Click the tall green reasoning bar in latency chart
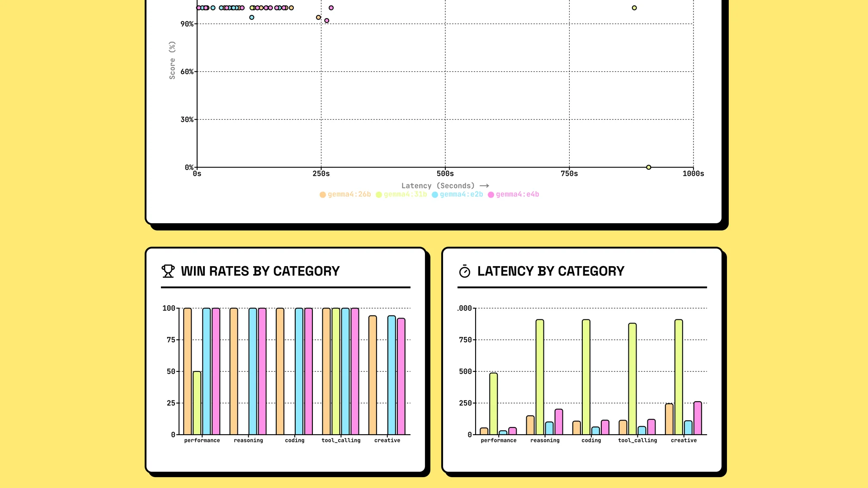The image size is (868, 488). click(540, 377)
